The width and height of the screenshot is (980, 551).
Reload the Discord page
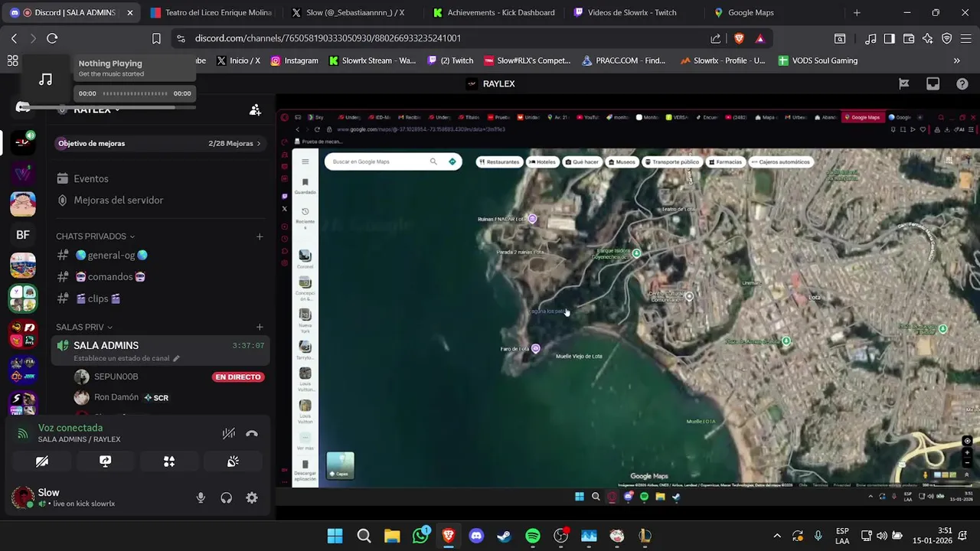click(x=52, y=38)
